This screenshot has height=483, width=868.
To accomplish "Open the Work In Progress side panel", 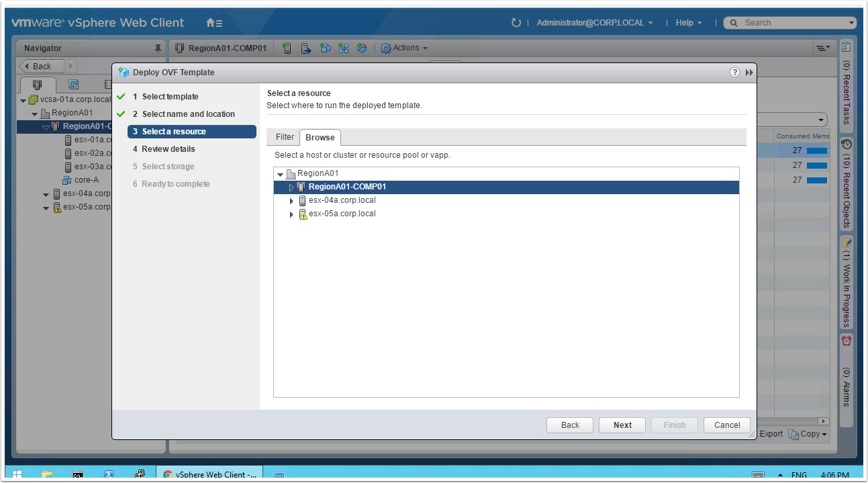I will 847,283.
